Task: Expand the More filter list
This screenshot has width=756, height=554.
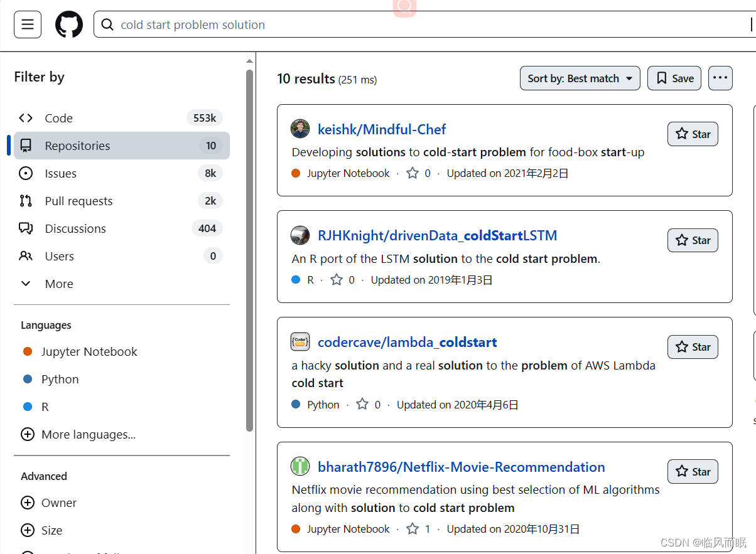Action: pos(122,284)
